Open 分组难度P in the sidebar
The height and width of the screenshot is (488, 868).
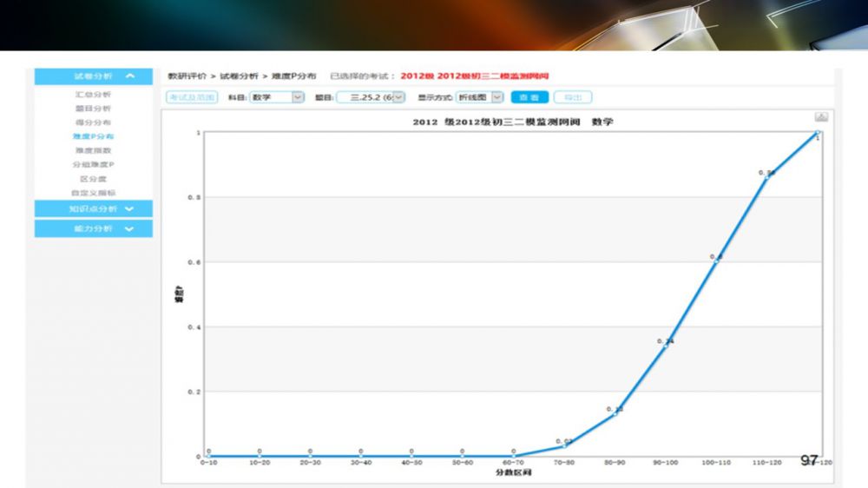tap(93, 164)
